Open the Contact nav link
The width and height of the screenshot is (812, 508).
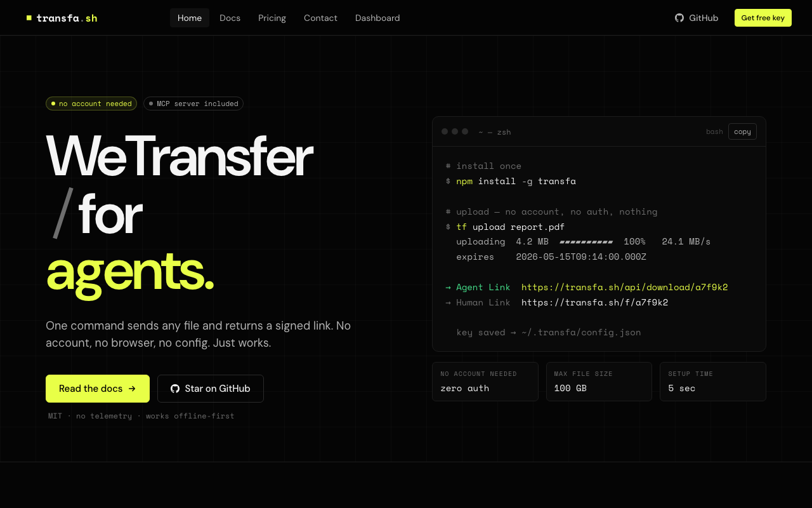click(320, 18)
